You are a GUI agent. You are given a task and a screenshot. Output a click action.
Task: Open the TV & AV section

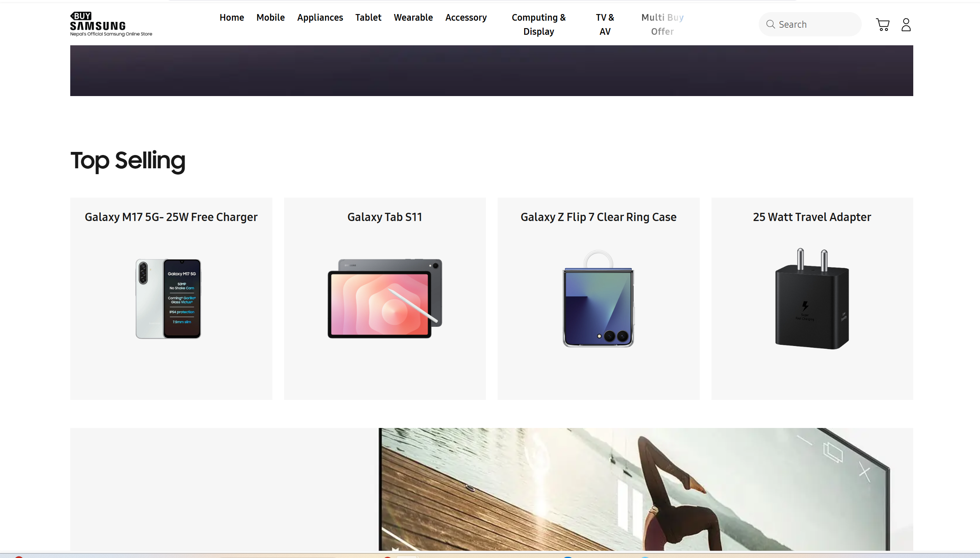coord(605,24)
